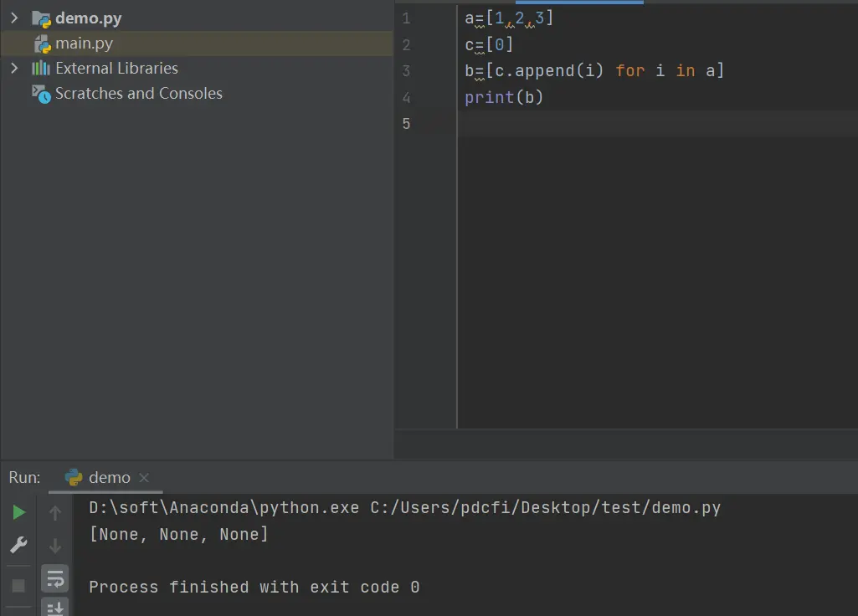Toggle soft-wrap in console output
This screenshot has height=616, width=858.
tap(54, 579)
